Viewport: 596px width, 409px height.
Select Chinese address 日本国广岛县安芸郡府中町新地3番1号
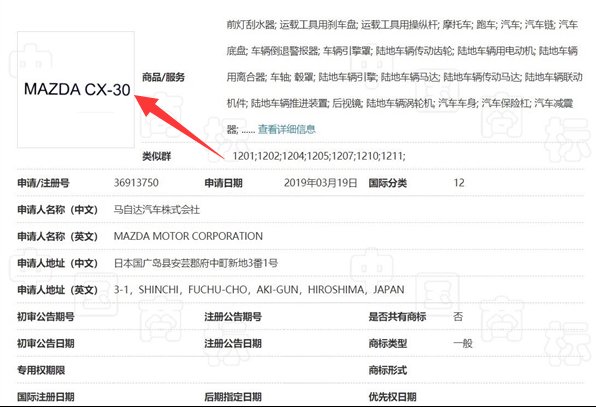[x=196, y=263]
